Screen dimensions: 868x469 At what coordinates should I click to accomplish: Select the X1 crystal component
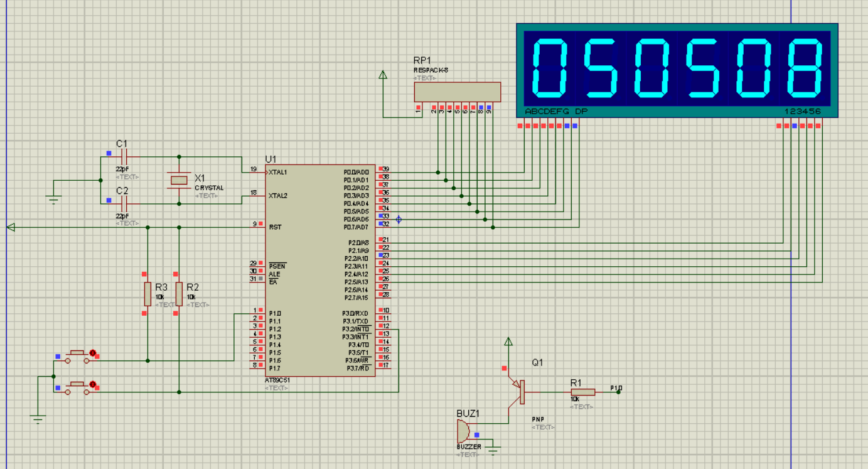pyautogui.click(x=179, y=180)
